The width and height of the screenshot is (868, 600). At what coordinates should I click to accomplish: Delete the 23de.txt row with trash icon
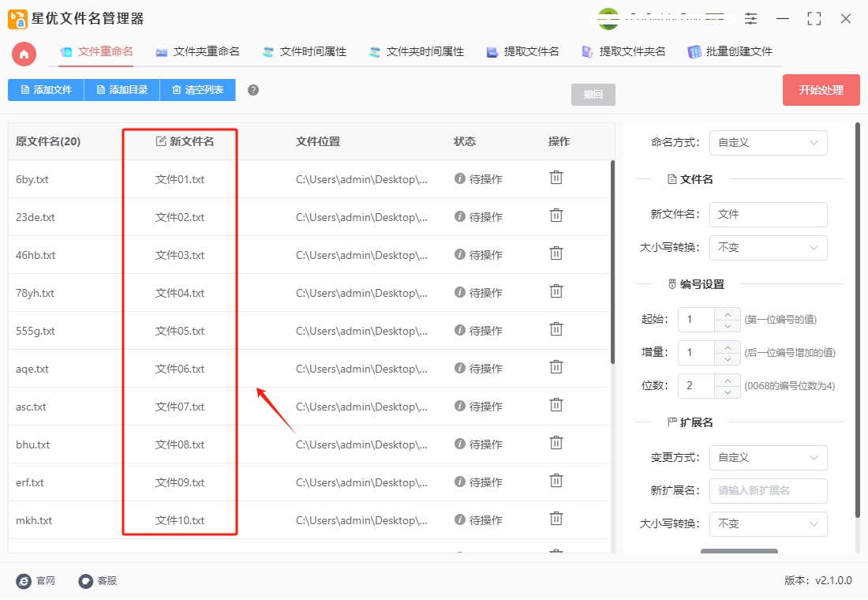pos(556,216)
